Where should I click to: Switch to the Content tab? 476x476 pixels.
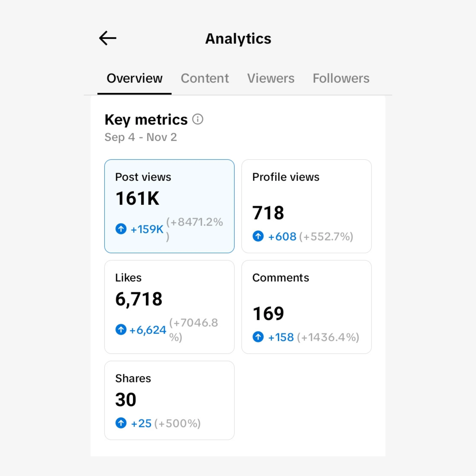205,78
